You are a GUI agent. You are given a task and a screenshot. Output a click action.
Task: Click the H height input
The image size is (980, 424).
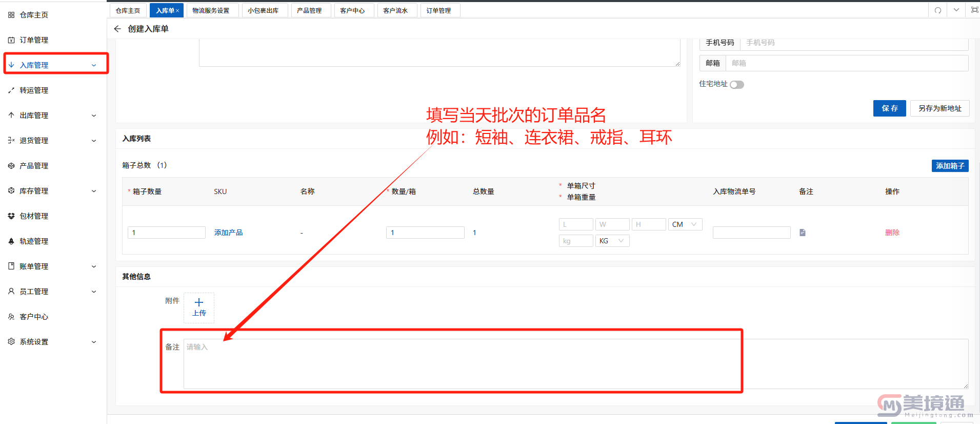pos(649,224)
